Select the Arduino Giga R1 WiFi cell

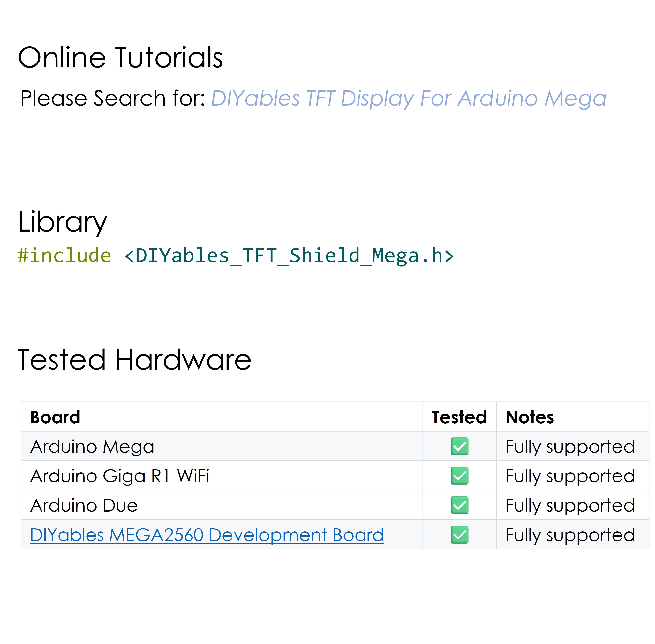[x=119, y=476]
